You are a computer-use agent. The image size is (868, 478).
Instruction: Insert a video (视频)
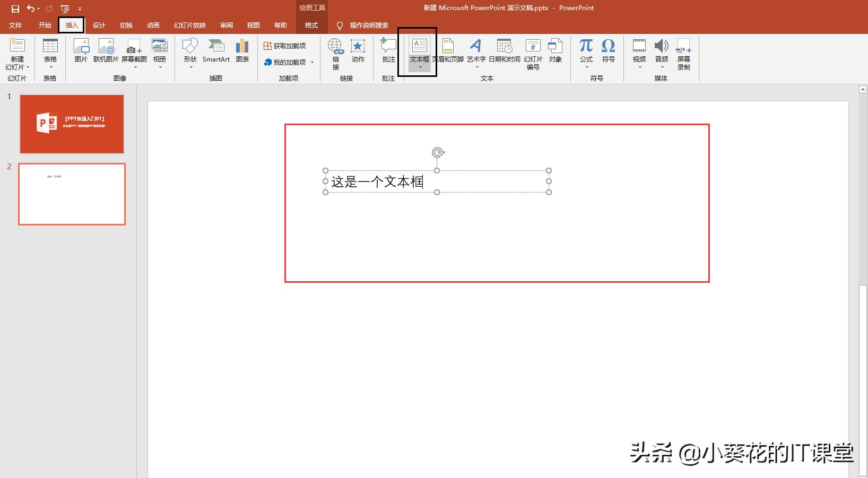639,53
